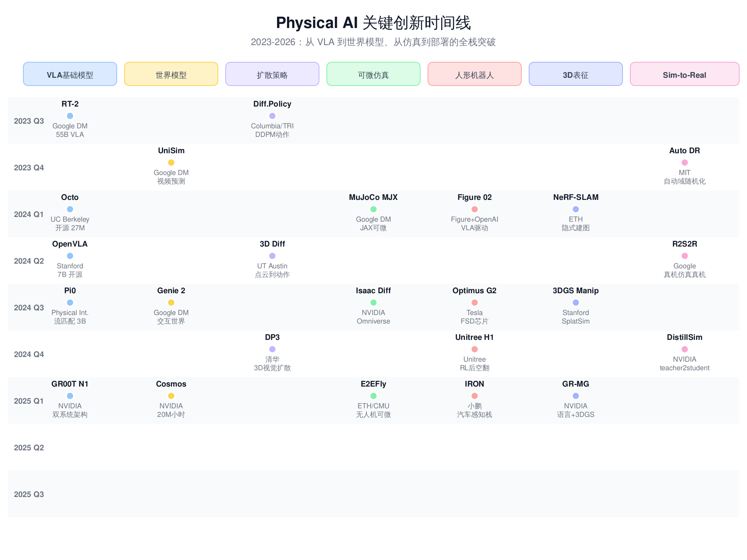The height and width of the screenshot is (560, 747).
Task: Click the 2025 Q2 row label
Action: [29, 448]
